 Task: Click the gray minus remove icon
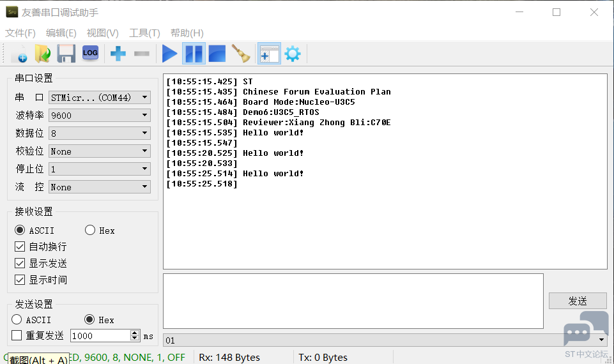coord(142,54)
